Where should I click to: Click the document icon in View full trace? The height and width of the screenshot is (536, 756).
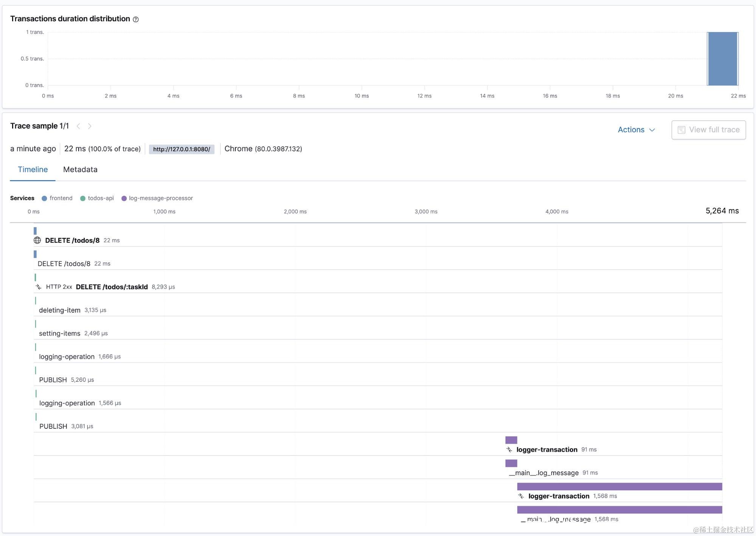click(x=681, y=130)
